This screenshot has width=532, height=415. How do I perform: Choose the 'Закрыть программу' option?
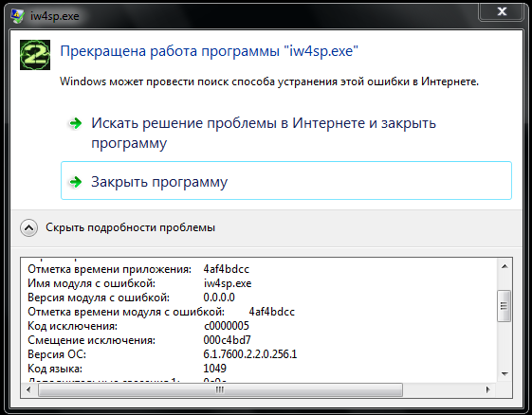click(286, 180)
